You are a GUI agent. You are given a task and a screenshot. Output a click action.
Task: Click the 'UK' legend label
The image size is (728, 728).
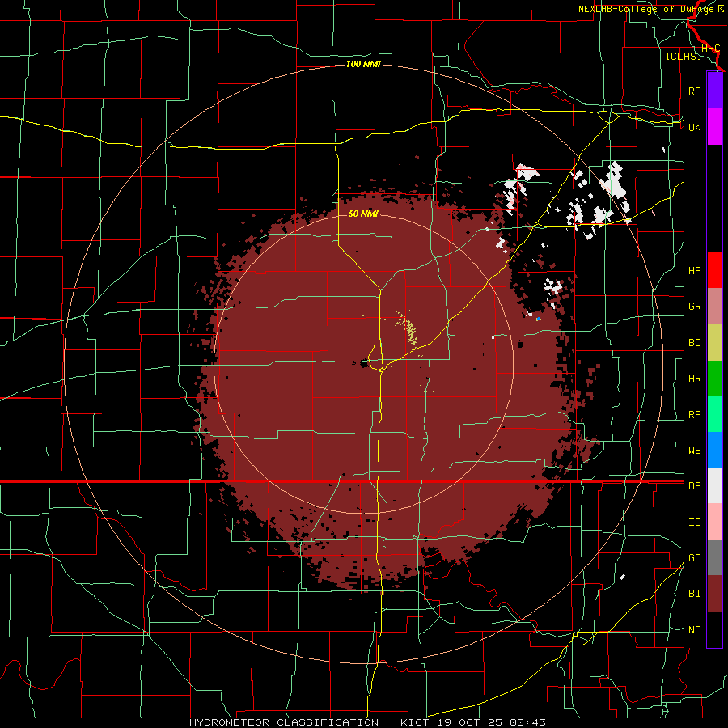(694, 127)
